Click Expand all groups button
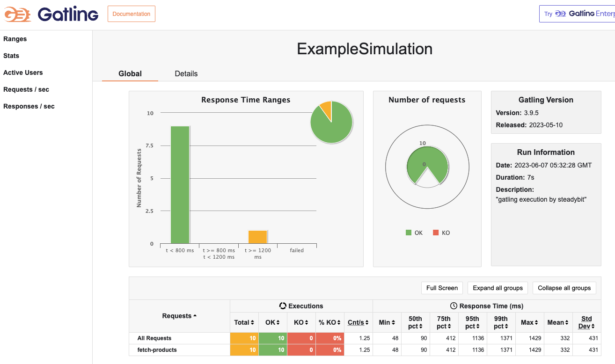Screen dimensions: 615x364 point(498,288)
